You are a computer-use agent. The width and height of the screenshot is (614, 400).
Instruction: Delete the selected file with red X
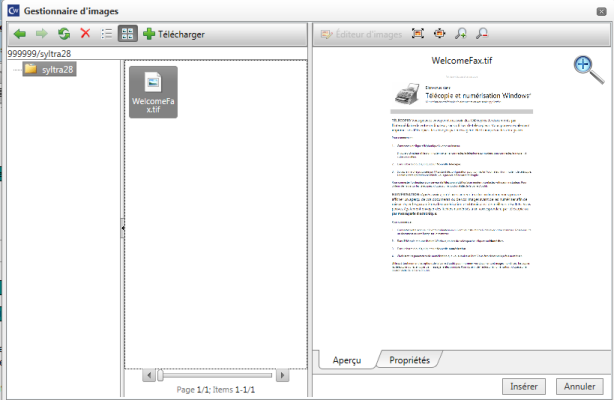pos(85,34)
